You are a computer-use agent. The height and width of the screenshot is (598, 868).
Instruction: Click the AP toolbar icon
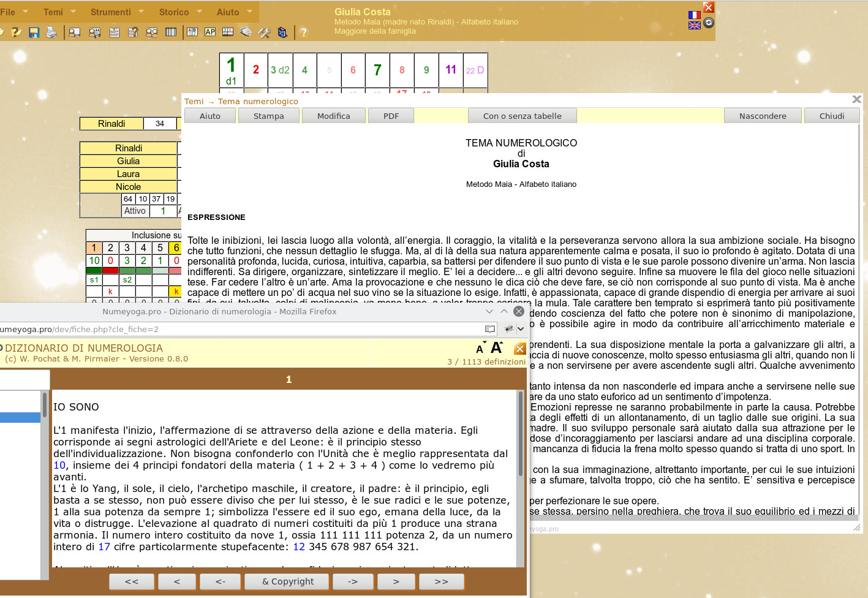pyautogui.click(x=210, y=32)
